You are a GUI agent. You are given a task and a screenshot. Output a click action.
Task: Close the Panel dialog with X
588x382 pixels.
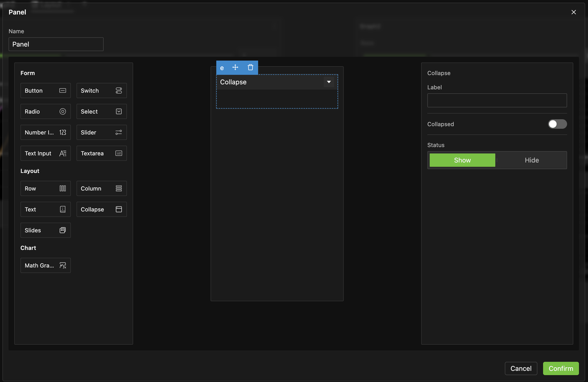tap(573, 12)
